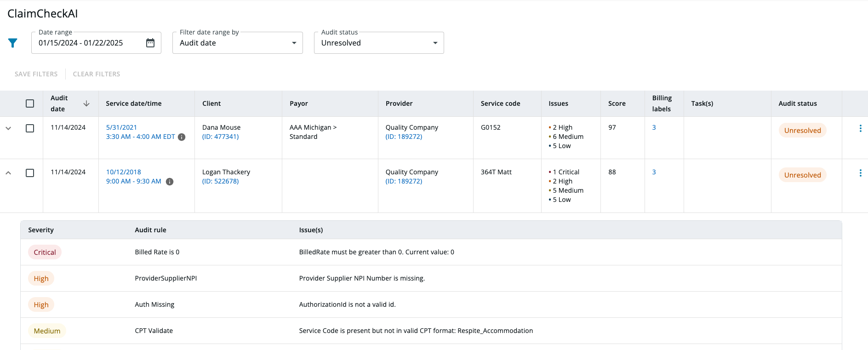Image resolution: width=868 pixels, height=350 pixels.
Task: Open the Filter date range by dropdown
Action: pyautogui.click(x=238, y=43)
